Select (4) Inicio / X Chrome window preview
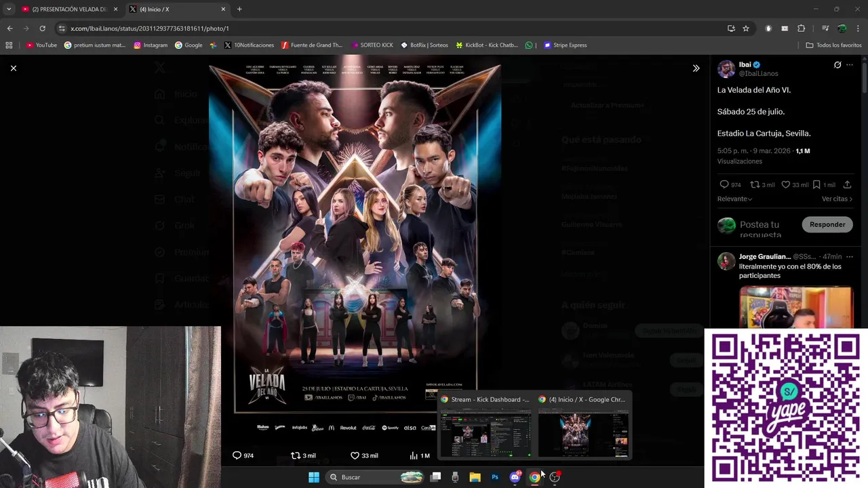 (583, 425)
